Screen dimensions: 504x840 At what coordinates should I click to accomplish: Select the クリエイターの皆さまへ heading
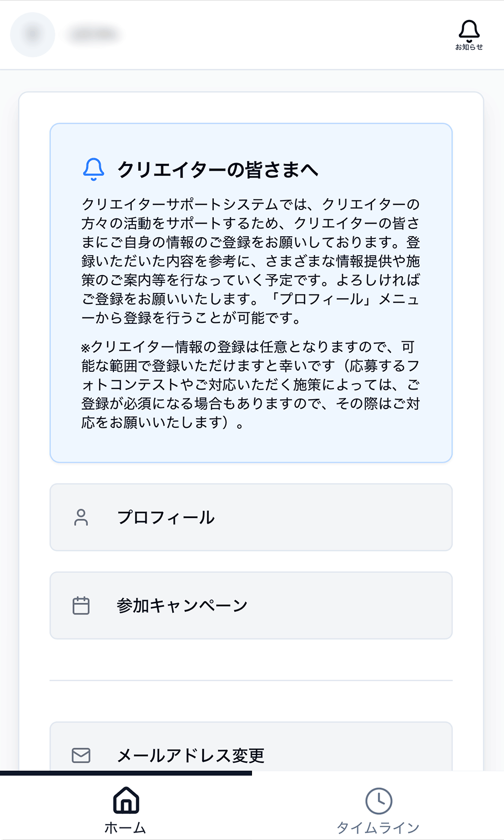click(217, 170)
